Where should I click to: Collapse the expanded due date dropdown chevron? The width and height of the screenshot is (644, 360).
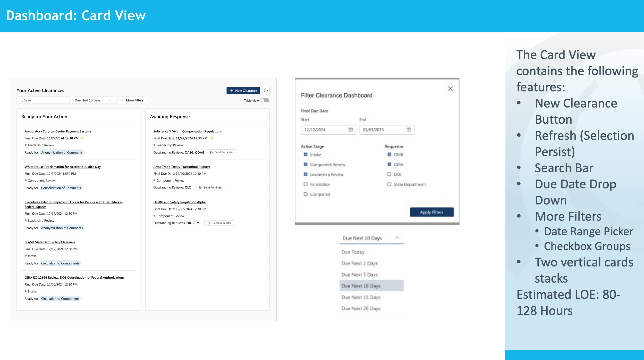click(x=397, y=238)
